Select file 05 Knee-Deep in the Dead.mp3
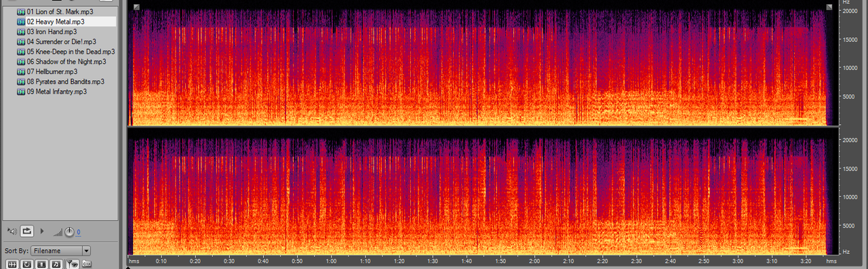This screenshot has width=868, height=269. (71, 52)
